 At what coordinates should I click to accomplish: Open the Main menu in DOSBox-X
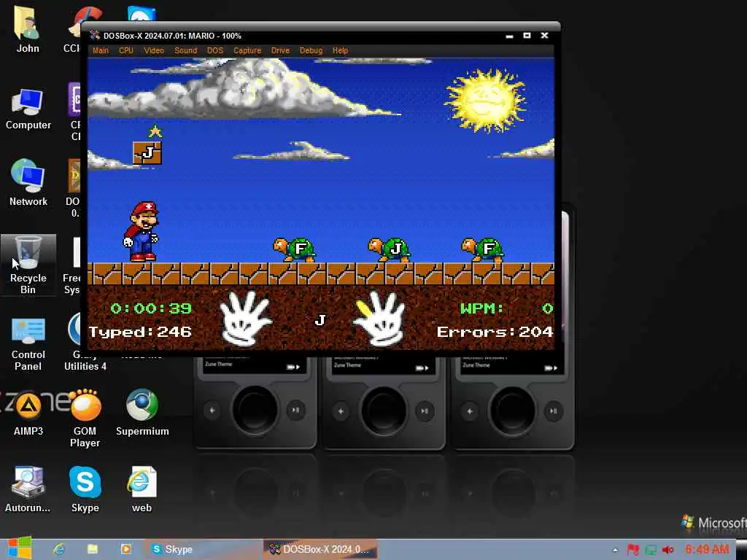point(101,50)
